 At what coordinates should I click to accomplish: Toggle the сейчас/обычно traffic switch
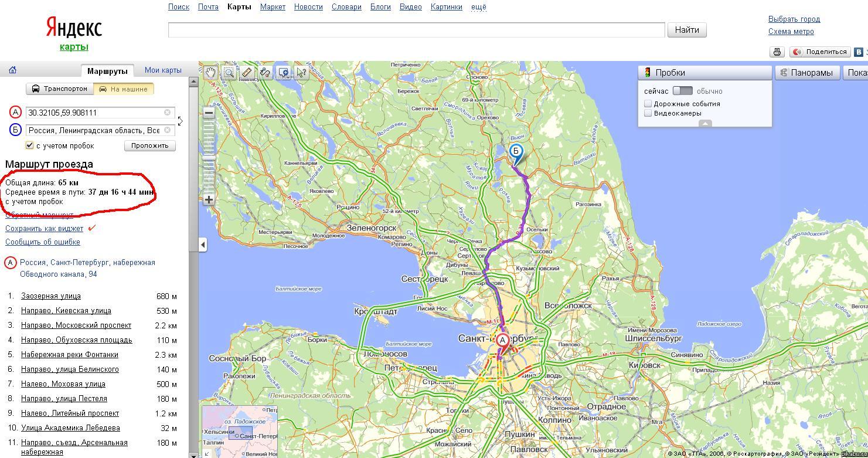click(683, 91)
